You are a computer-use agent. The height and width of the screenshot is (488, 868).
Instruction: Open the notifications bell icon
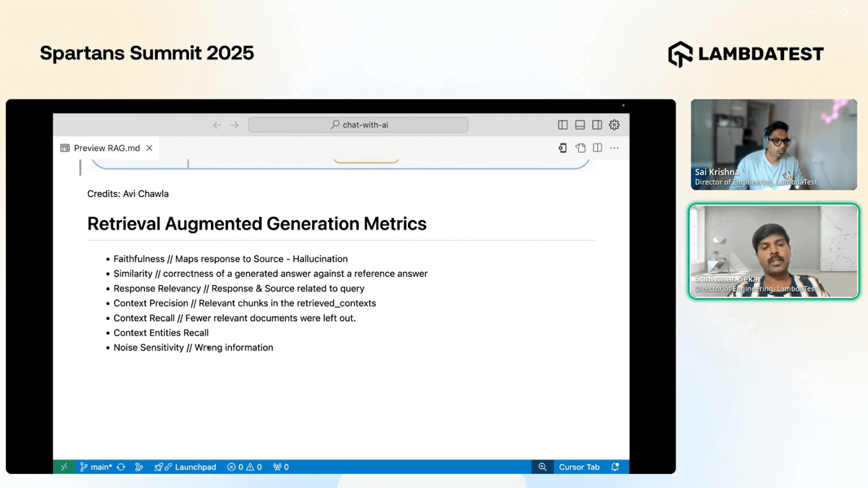[615, 466]
